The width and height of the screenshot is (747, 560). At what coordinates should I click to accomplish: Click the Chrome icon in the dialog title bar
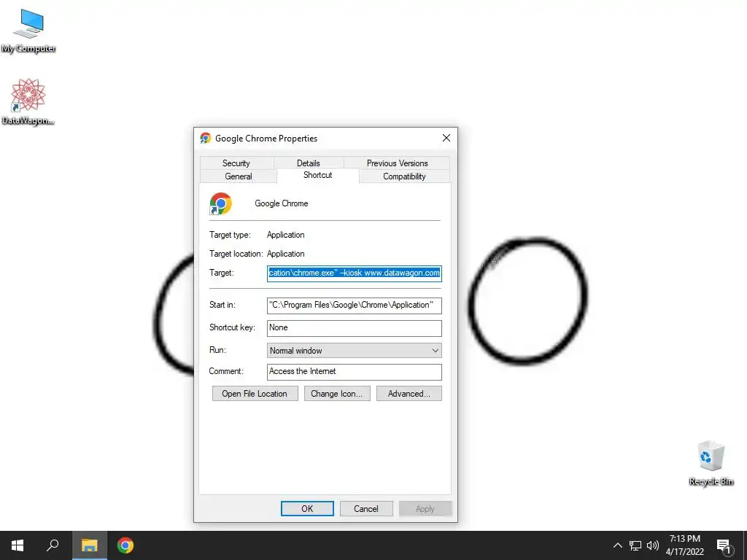click(x=205, y=138)
